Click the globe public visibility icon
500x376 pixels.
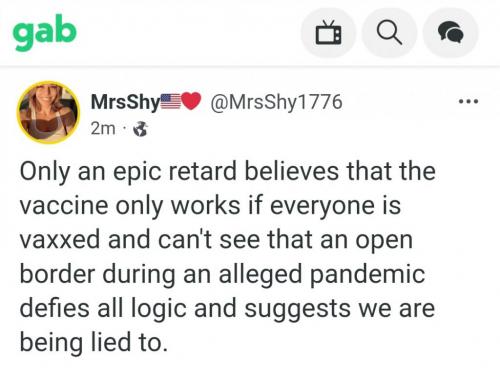click(x=140, y=129)
